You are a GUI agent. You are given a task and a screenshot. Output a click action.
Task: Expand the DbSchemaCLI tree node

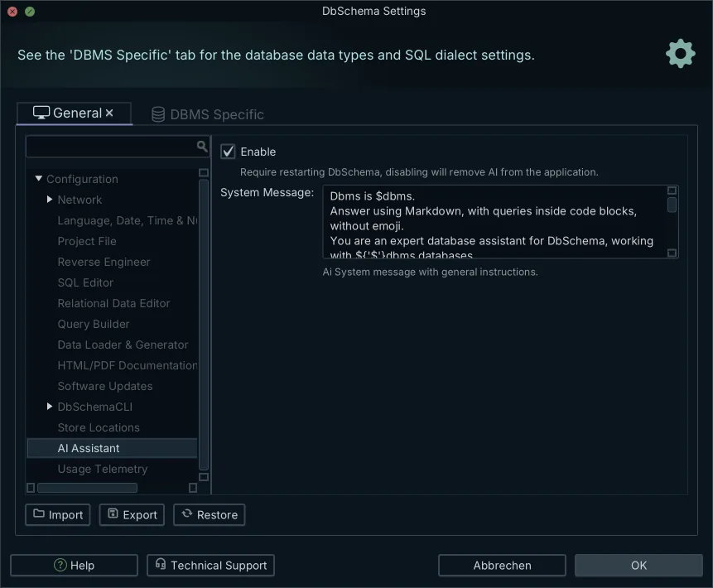(x=50, y=406)
